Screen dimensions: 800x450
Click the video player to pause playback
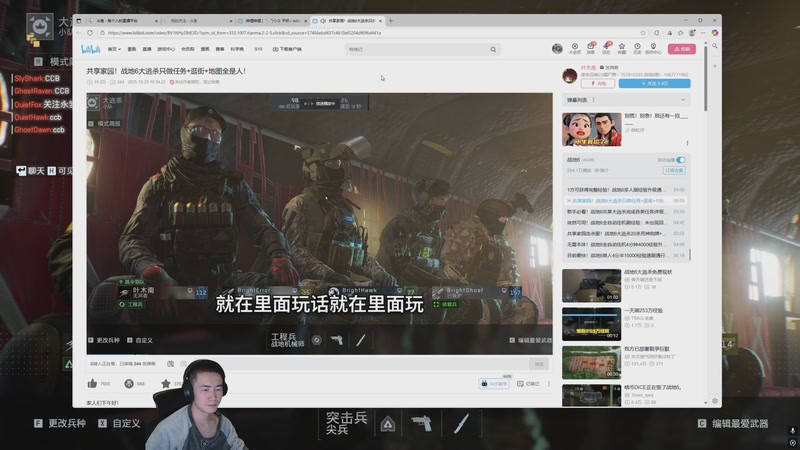pyautogui.click(x=319, y=223)
